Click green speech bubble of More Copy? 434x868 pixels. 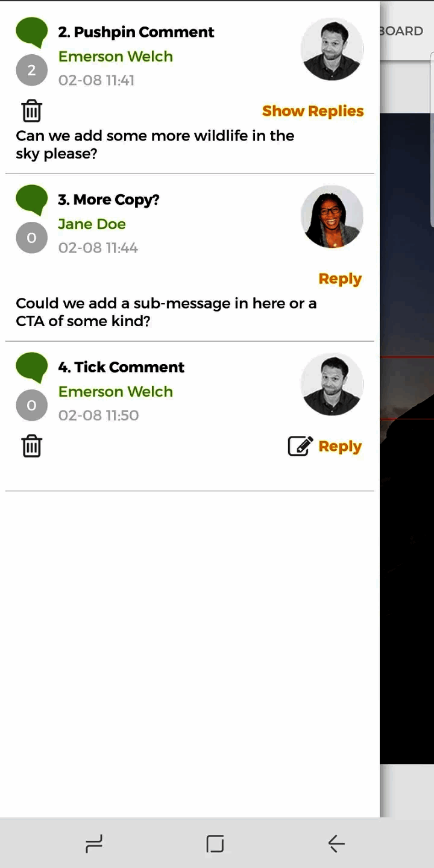pyautogui.click(x=31, y=200)
